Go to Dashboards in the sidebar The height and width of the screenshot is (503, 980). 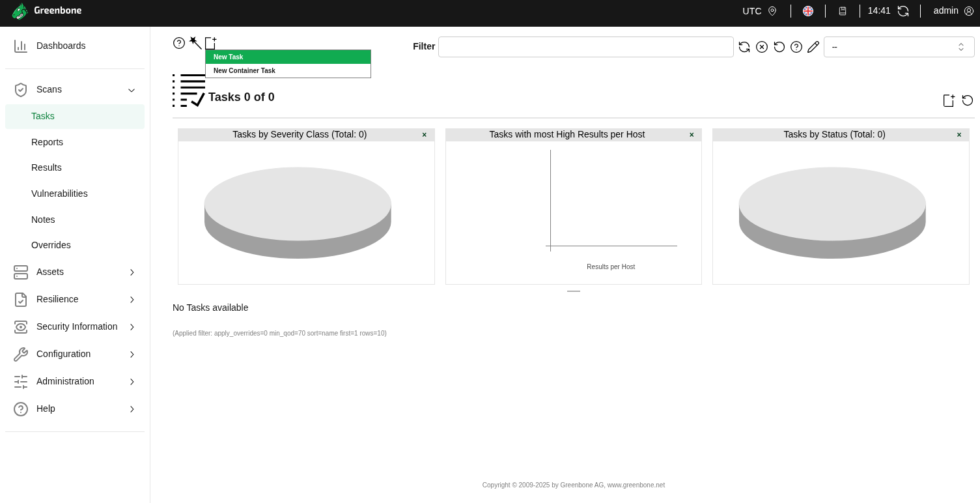(75, 46)
